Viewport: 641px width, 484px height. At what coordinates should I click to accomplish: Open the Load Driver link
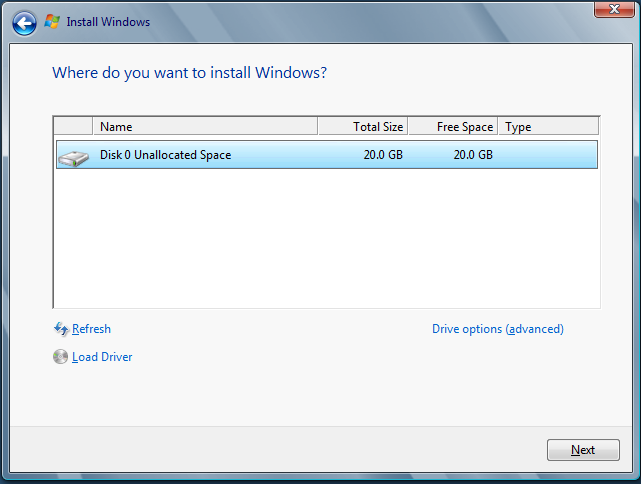point(102,357)
